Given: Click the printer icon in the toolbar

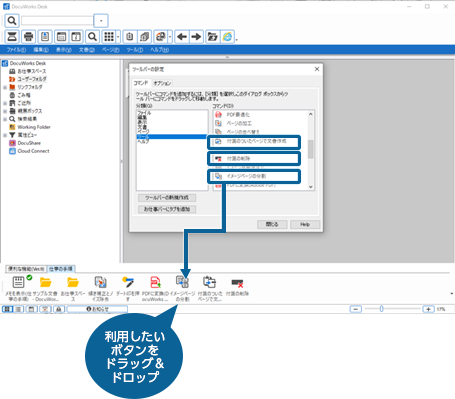Looking at the screenshot, I should tap(28, 37).
